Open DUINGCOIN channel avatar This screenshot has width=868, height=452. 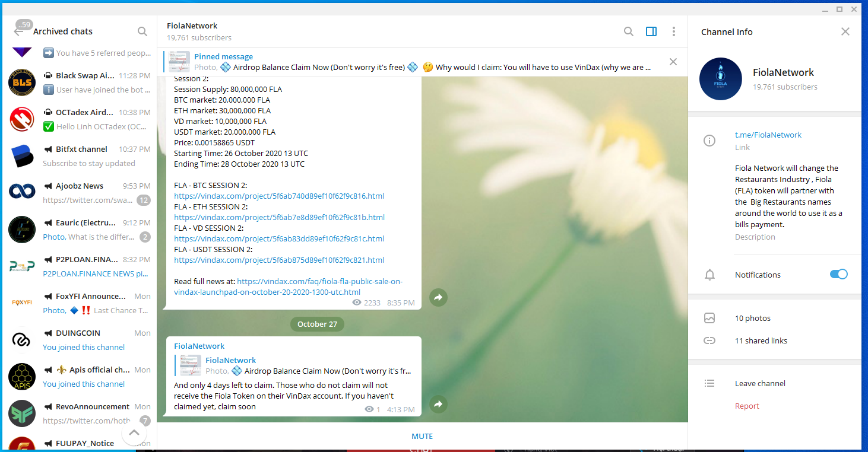click(x=22, y=340)
